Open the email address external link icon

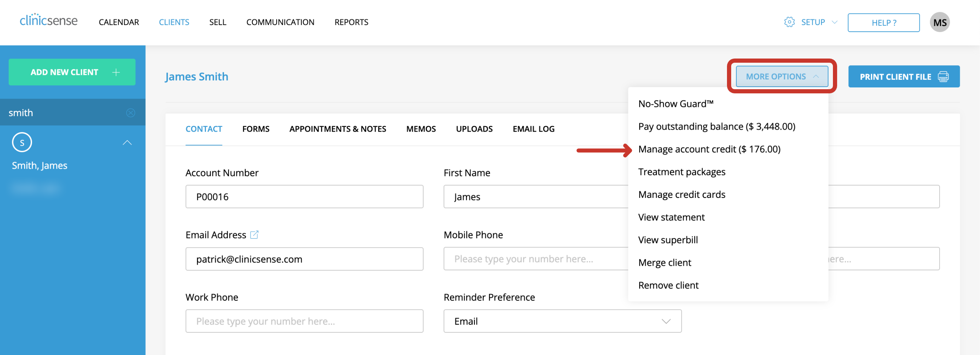point(254,235)
